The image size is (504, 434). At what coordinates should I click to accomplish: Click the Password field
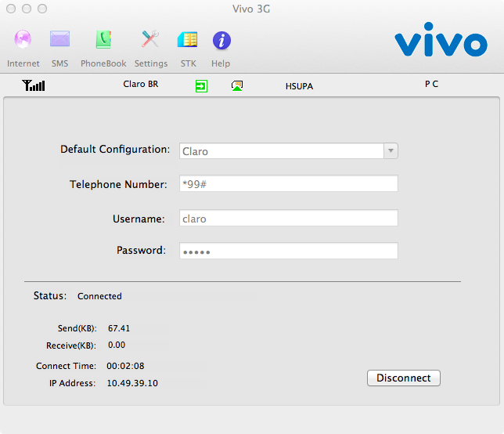click(288, 251)
